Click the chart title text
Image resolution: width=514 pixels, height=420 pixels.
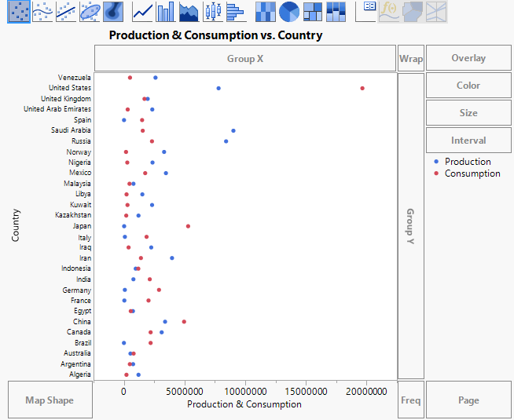coord(215,35)
